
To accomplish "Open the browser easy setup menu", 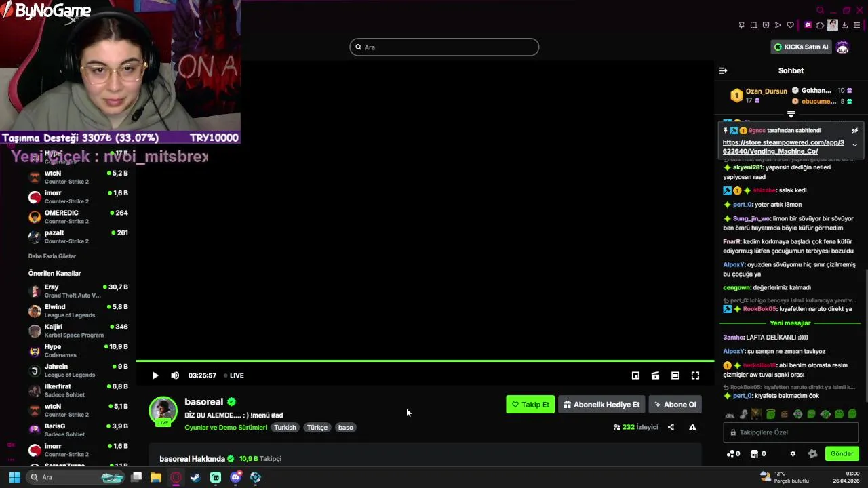I will click(x=857, y=25).
